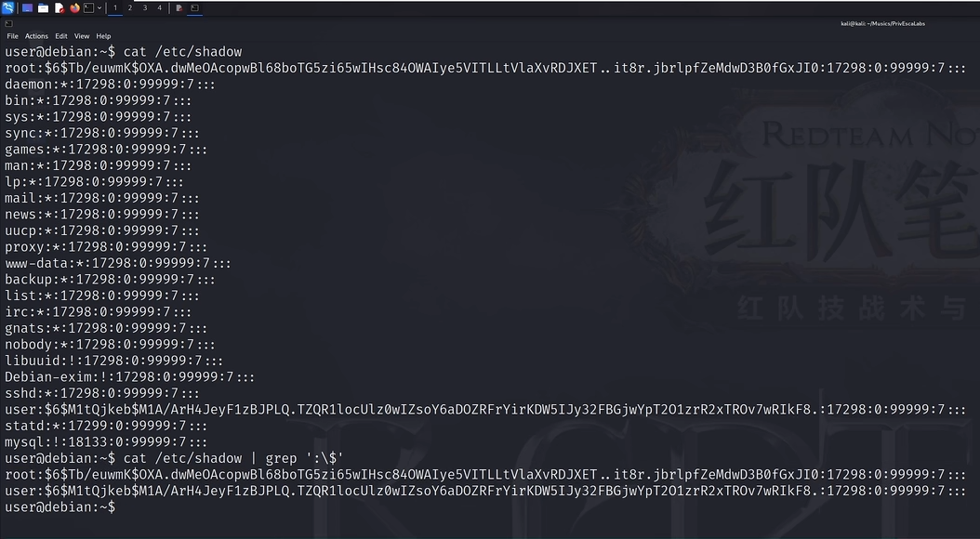The height and width of the screenshot is (539, 980).
Task: Switch to workspace 2
Action: (130, 8)
